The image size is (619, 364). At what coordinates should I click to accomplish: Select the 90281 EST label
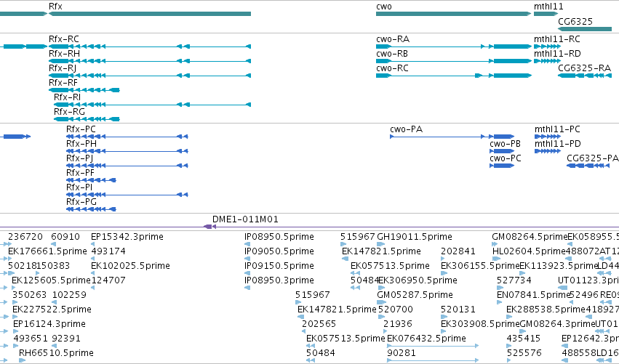click(x=402, y=353)
